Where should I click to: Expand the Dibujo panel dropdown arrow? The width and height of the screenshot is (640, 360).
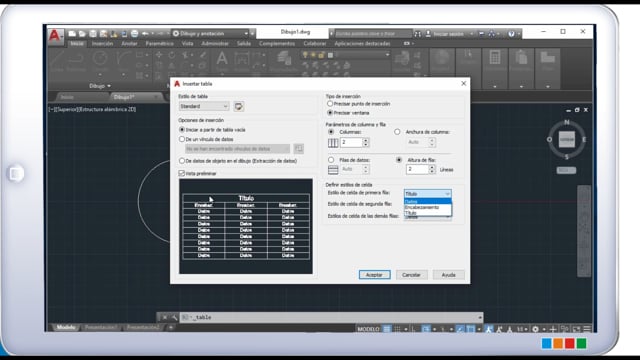point(109,86)
